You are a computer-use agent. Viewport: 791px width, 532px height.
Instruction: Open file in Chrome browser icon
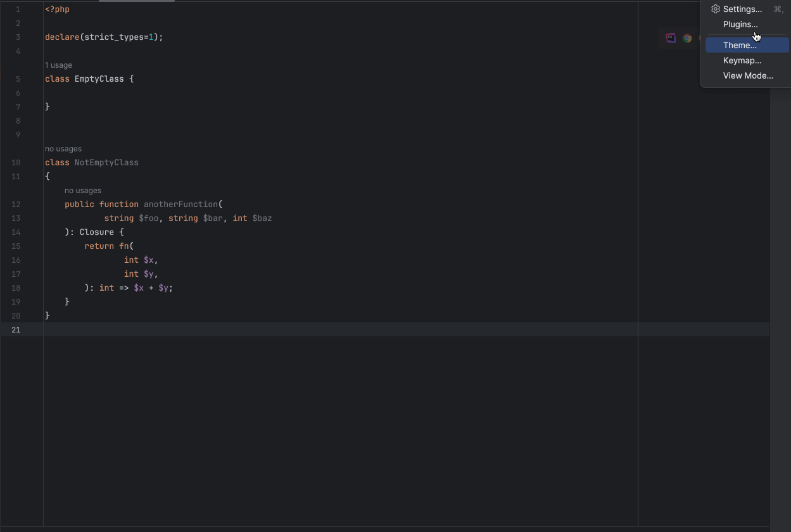tap(687, 38)
